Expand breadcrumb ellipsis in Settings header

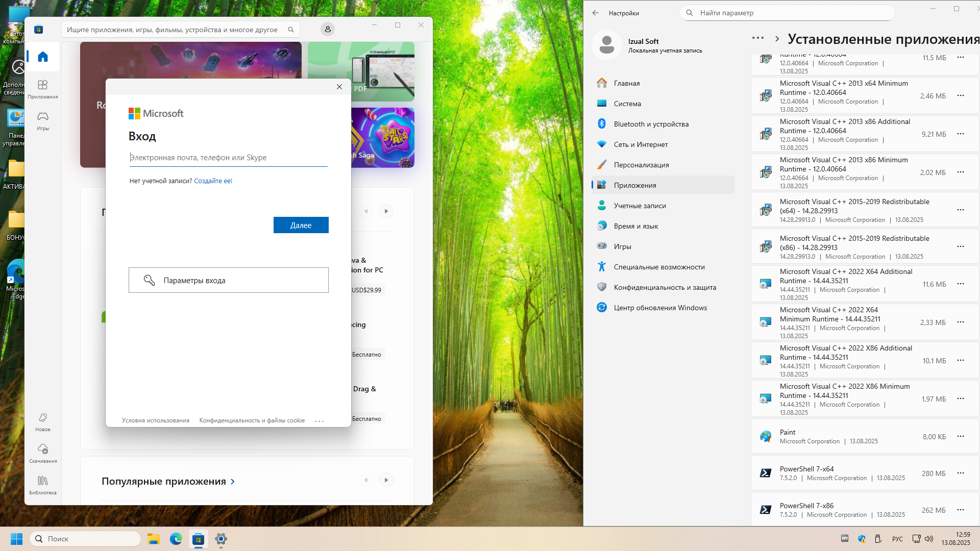tap(758, 38)
